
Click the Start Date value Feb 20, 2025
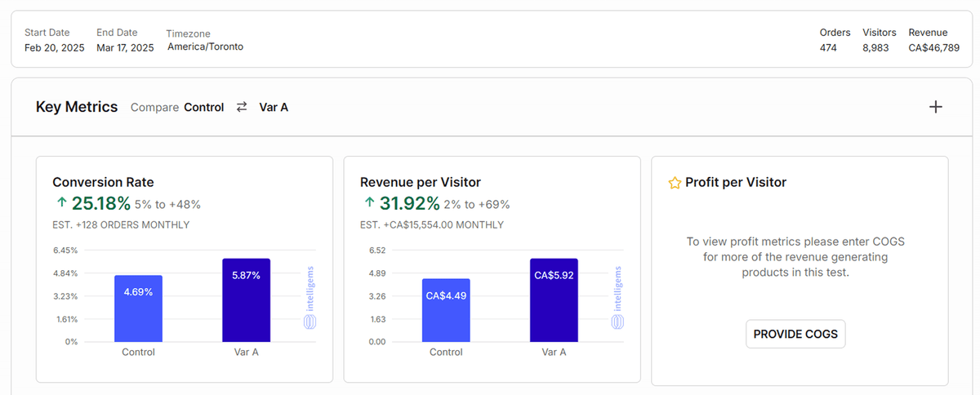[55, 48]
